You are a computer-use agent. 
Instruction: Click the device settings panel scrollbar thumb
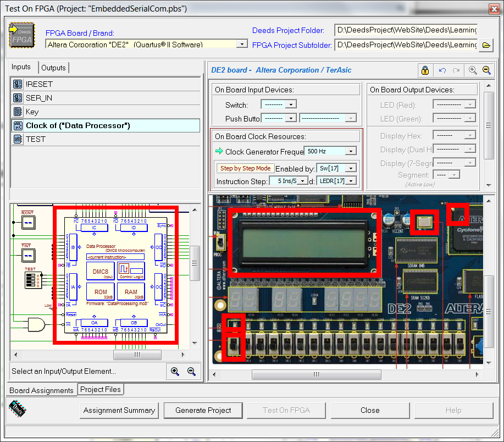(489, 125)
